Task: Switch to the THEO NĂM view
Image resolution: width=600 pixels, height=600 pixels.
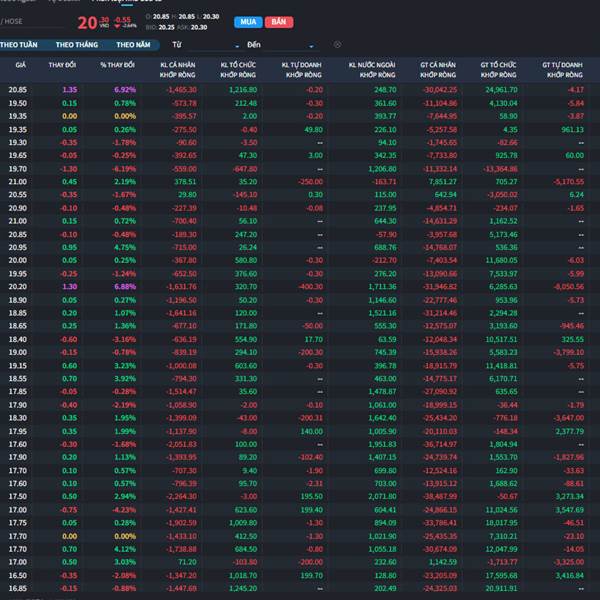Action: click(133, 45)
